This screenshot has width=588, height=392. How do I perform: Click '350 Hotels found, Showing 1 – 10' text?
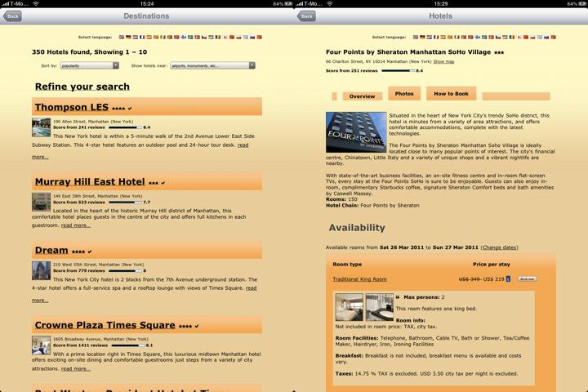point(89,51)
